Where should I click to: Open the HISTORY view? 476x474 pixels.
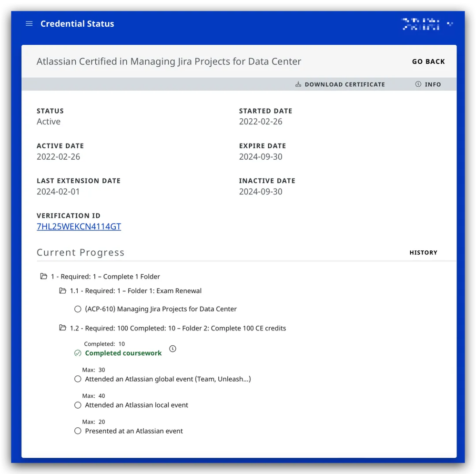coord(423,252)
